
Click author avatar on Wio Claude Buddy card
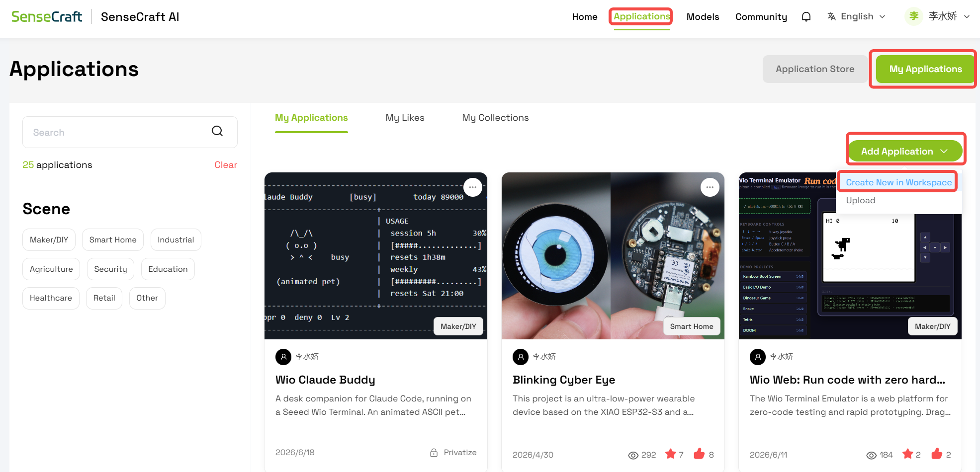coord(283,357)
